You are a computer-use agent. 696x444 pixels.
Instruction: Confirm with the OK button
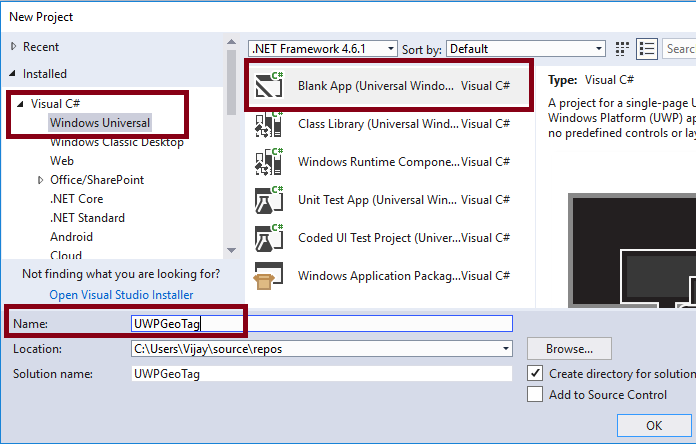click(x=654, y=425)
